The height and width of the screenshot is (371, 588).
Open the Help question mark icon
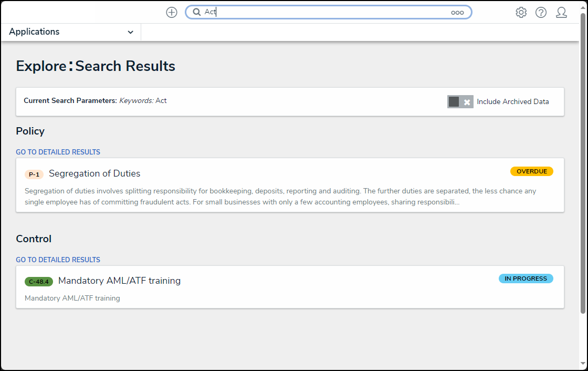coord(541,13)
